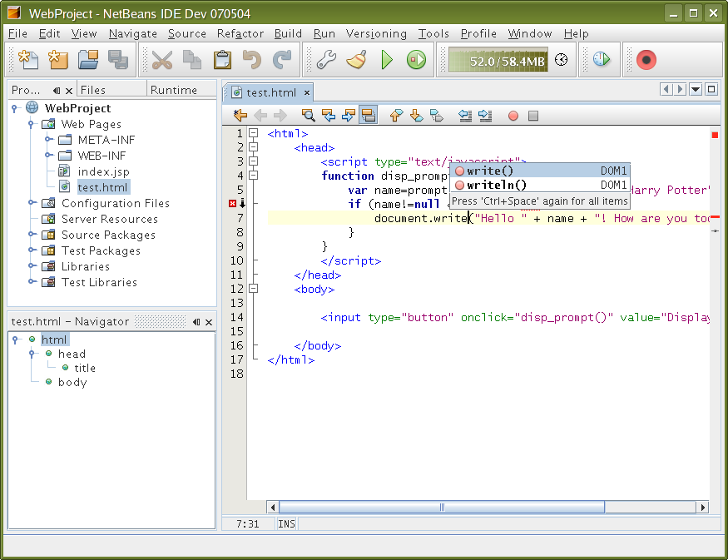Viewport: 728px width, 560px height.
Task: Click the Redo arrow icon
Action: [x=282, y=60]
